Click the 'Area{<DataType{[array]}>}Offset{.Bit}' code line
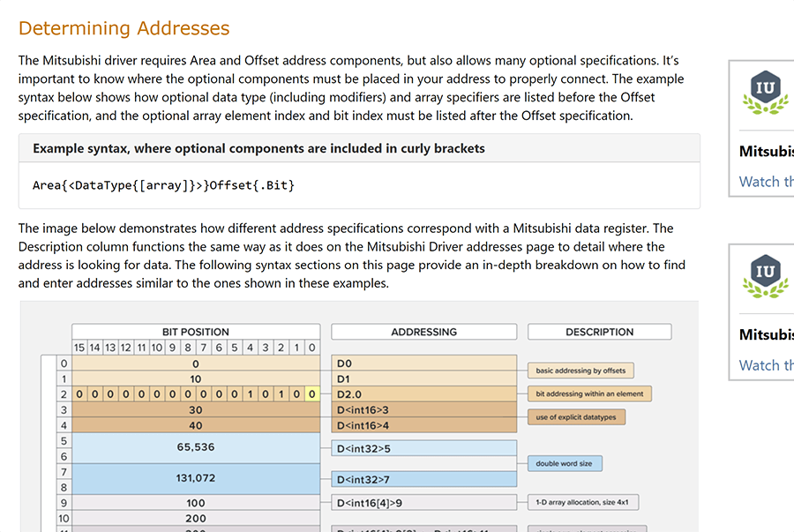This screenshot has height=532, width=794. [x=163, y=185]
